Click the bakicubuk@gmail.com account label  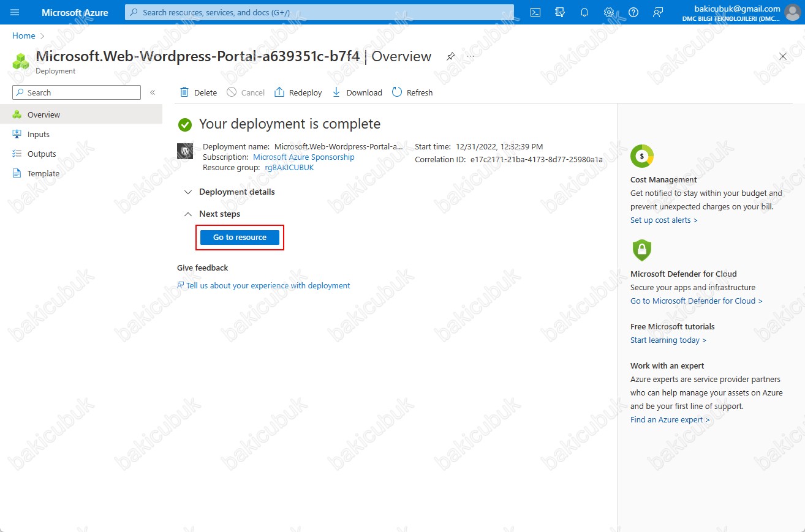click(737, 9)
